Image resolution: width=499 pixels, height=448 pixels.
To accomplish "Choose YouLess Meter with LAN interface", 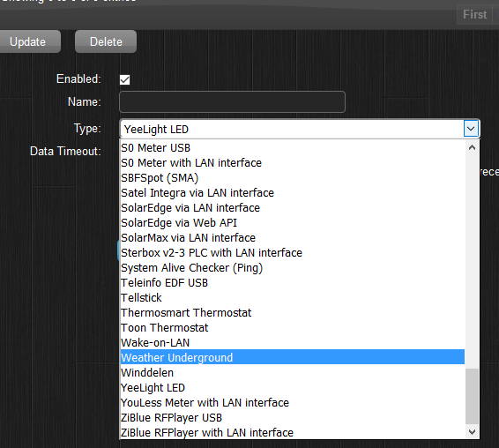I will coord(292,402).
